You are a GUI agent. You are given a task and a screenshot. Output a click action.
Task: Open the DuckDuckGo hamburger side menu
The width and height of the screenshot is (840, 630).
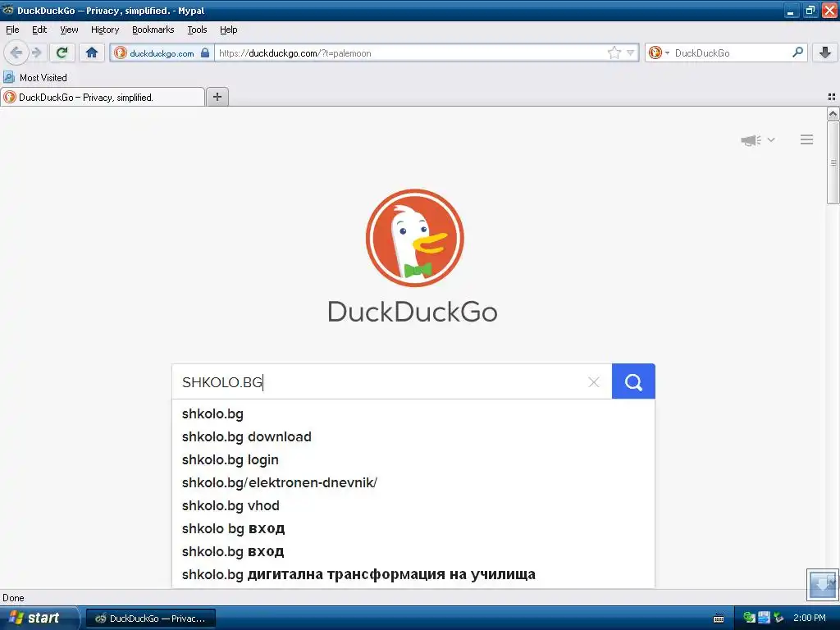tap(807, 139)
